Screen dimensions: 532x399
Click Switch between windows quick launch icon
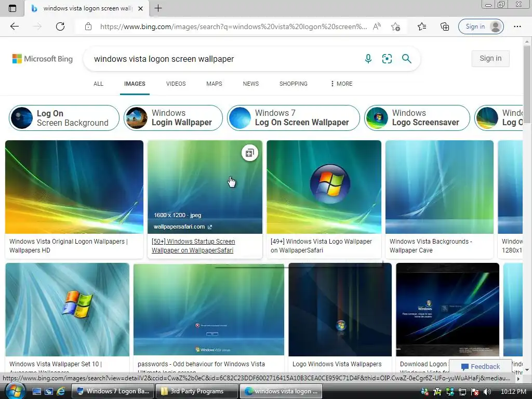[x=48, y=391]
